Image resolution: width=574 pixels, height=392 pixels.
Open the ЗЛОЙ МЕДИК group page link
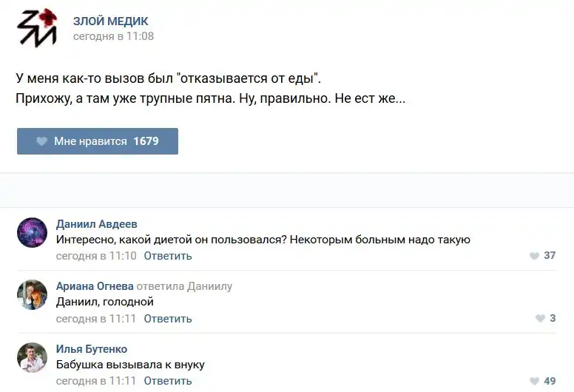click(110, 21)
